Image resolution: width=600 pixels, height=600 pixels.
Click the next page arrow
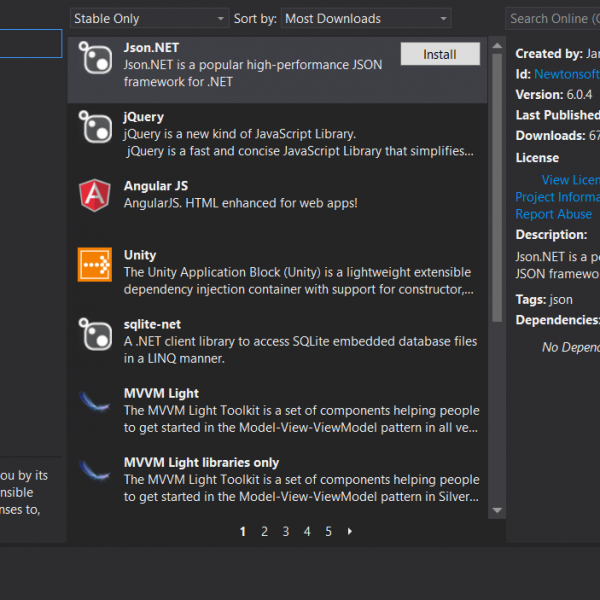point(350,532)
